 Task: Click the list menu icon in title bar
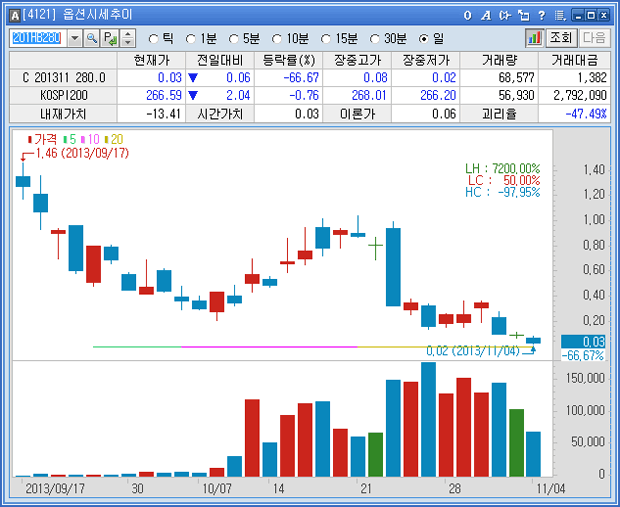coord(559,15)
